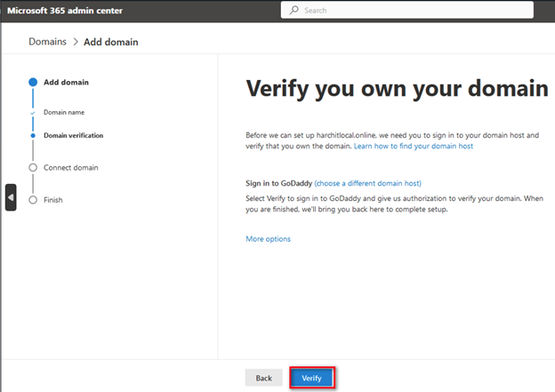
Task: Click the Add domain breadcrumb item
Action: [x=111, y=42]
